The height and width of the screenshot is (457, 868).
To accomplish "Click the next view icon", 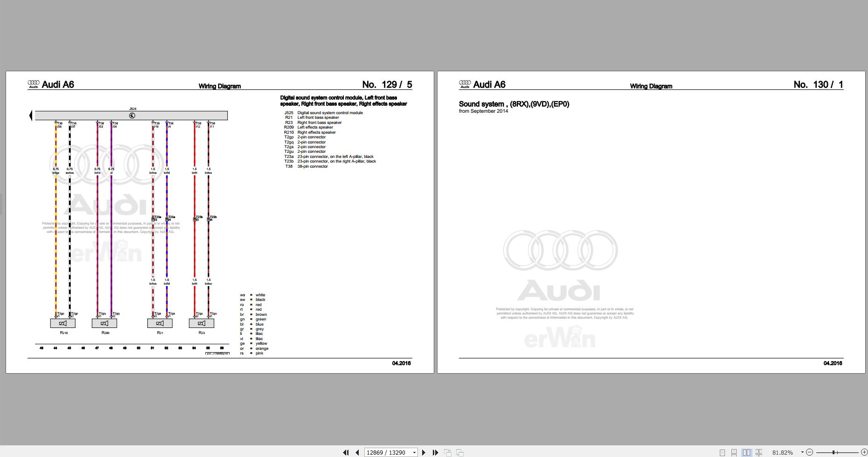I will click(x=459, y=452).
